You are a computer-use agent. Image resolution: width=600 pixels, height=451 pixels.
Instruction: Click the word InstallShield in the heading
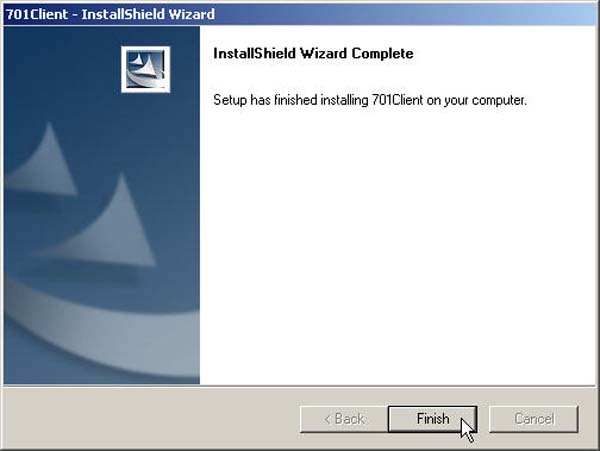254,54
